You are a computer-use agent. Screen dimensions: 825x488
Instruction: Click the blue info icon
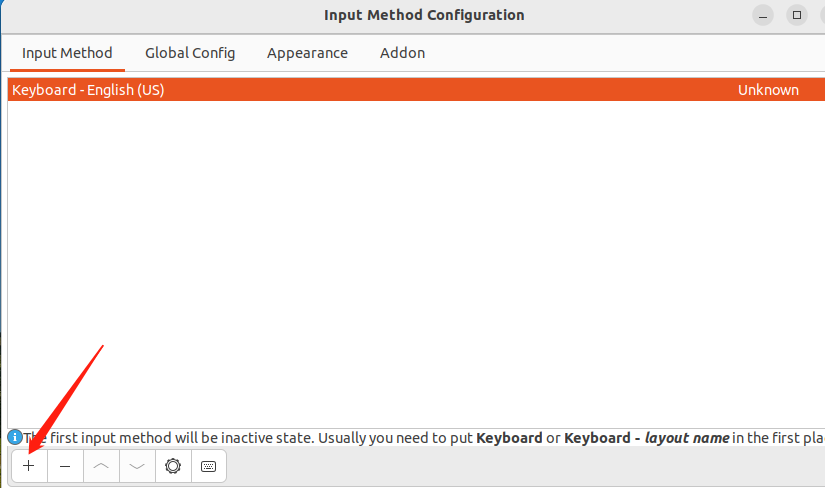tap(14, 438)
